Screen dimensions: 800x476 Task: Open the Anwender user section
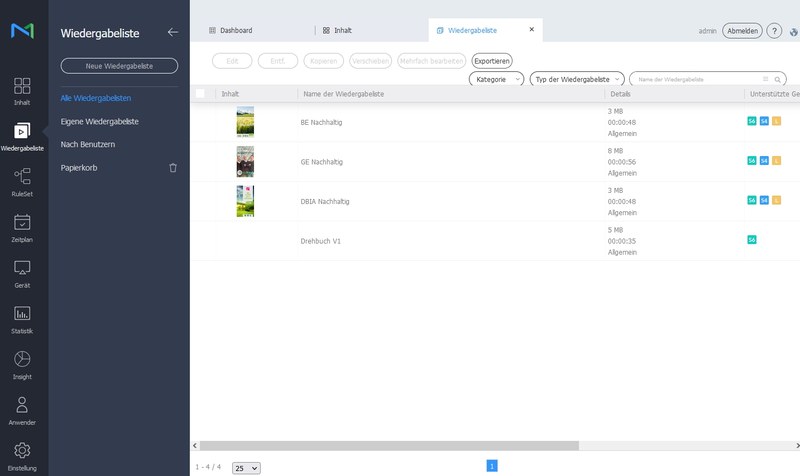[x=22, y=409]
